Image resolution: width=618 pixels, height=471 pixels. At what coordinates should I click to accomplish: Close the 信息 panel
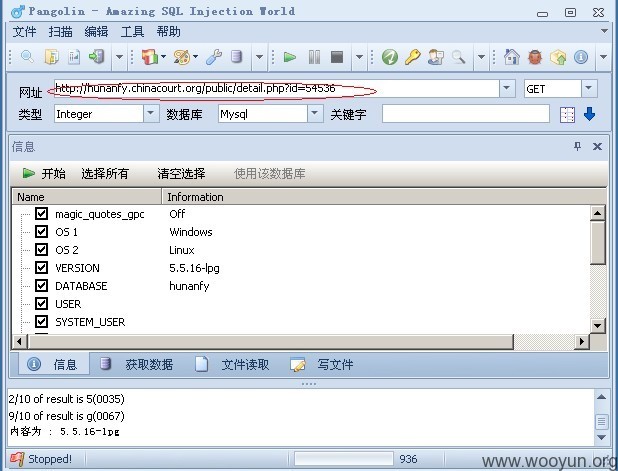(597, 147)
